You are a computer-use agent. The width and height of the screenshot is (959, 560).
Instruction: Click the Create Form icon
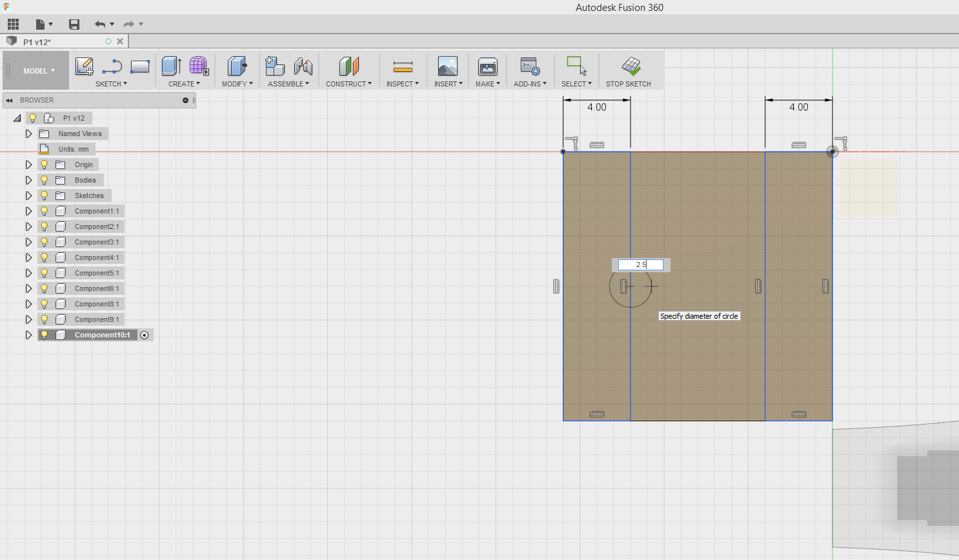[x=199, y=66]
